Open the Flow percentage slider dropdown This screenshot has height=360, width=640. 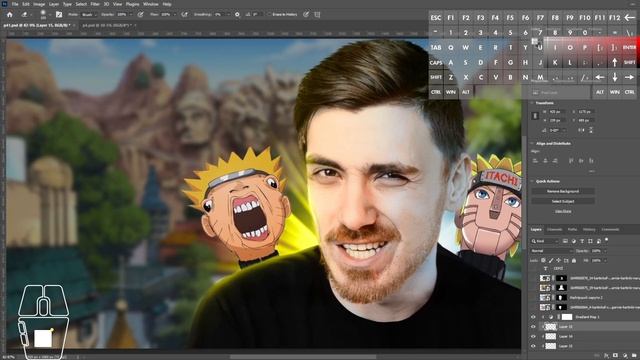[174, 14]
